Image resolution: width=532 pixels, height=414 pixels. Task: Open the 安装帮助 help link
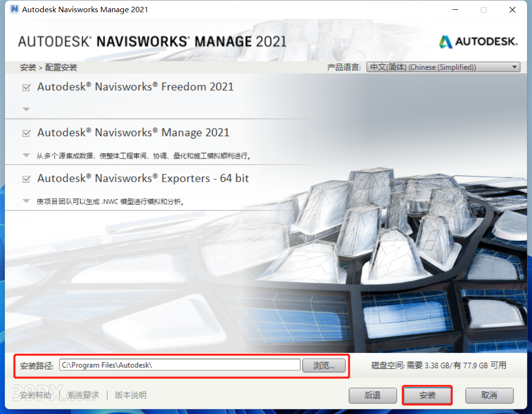tap(35, 395)
